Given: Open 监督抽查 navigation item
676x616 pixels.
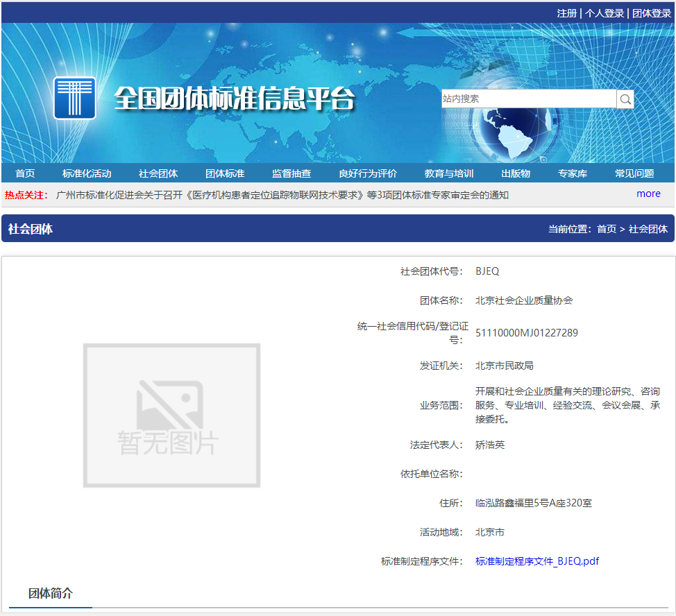Looking at the screenshot, I should (291, 173).
